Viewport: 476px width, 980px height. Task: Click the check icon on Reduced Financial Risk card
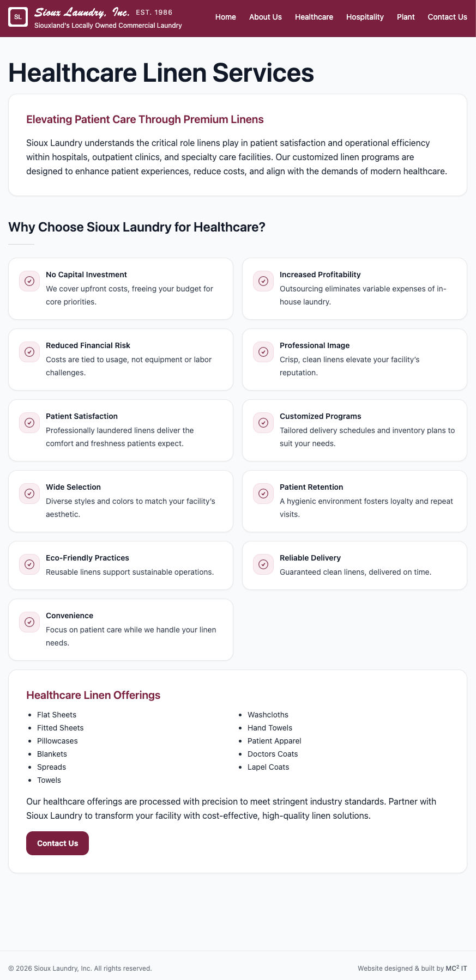29,352
